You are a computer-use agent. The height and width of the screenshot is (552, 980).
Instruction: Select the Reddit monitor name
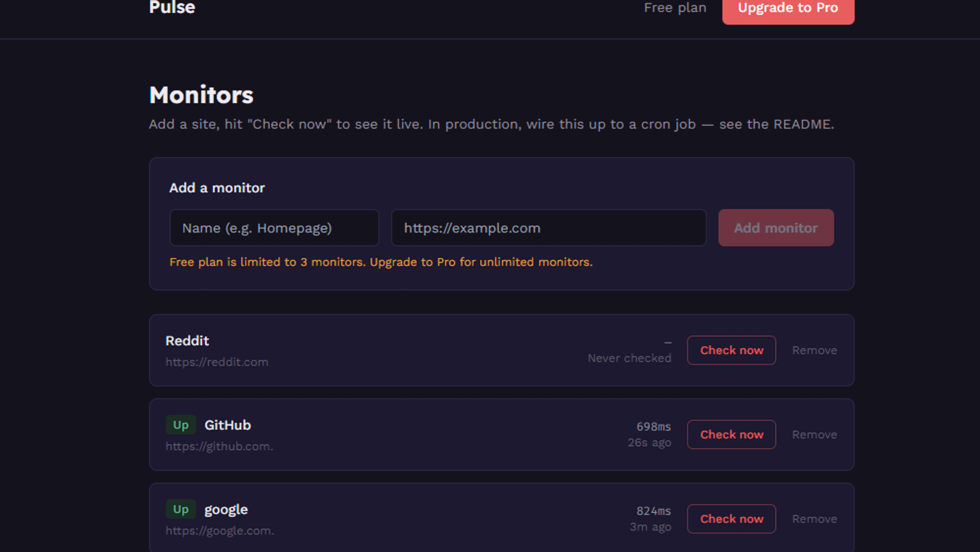[187, 341]
